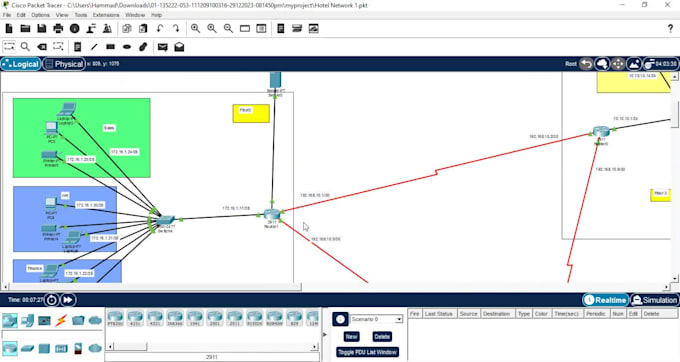Create a new cluster cloud icon
680x362 pixels.
(602, 64)
